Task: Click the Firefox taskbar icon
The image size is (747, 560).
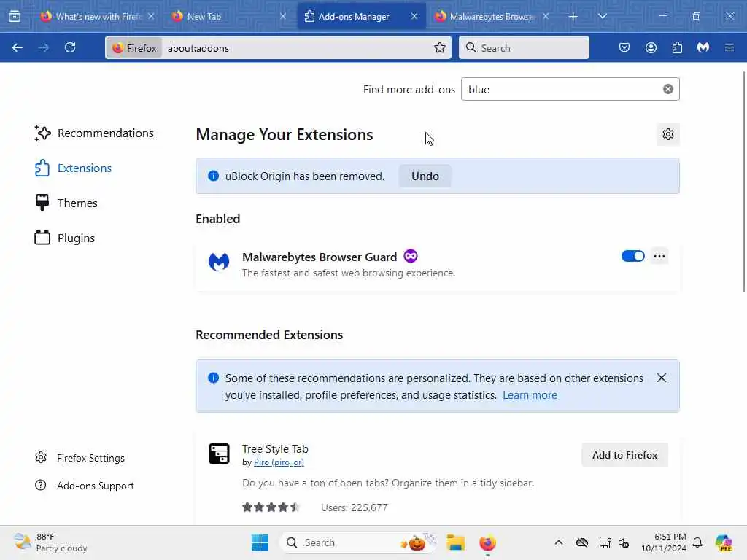Action: click(x=487, y=542)
